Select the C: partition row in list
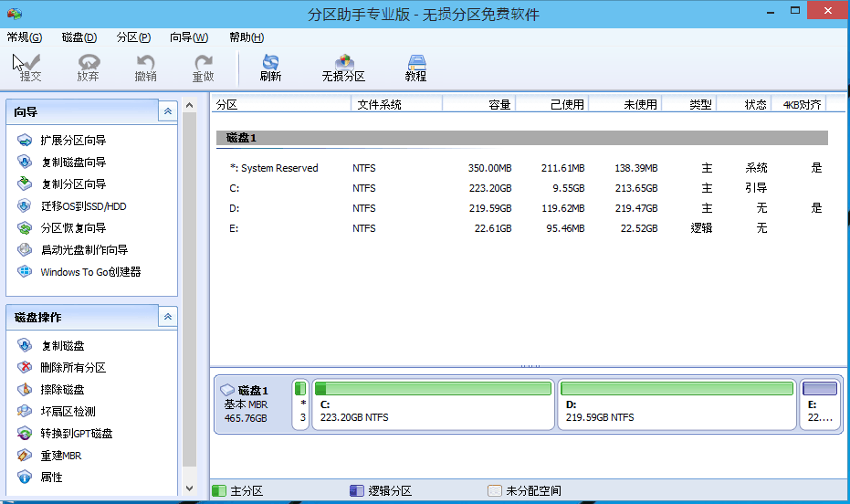Screen dimensions: 850x504 [522, 188]
